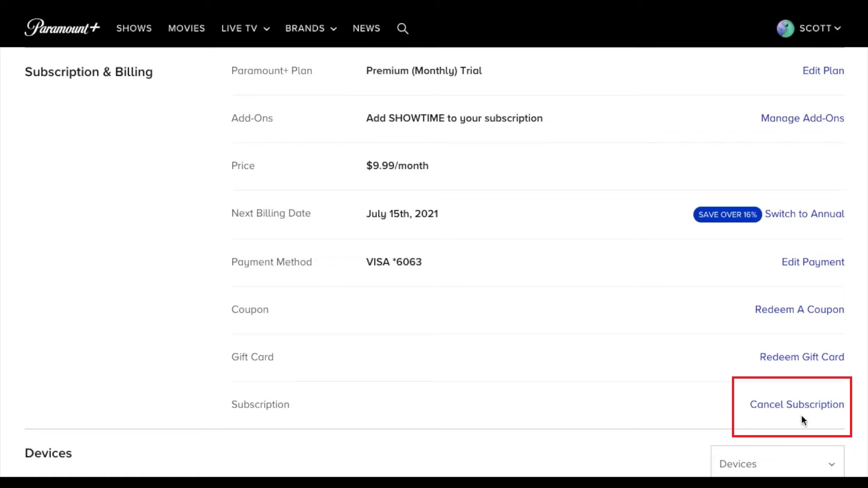Click Cancel Subscription
This screenshot has width=868, height=488.
(x=797, y=404)
